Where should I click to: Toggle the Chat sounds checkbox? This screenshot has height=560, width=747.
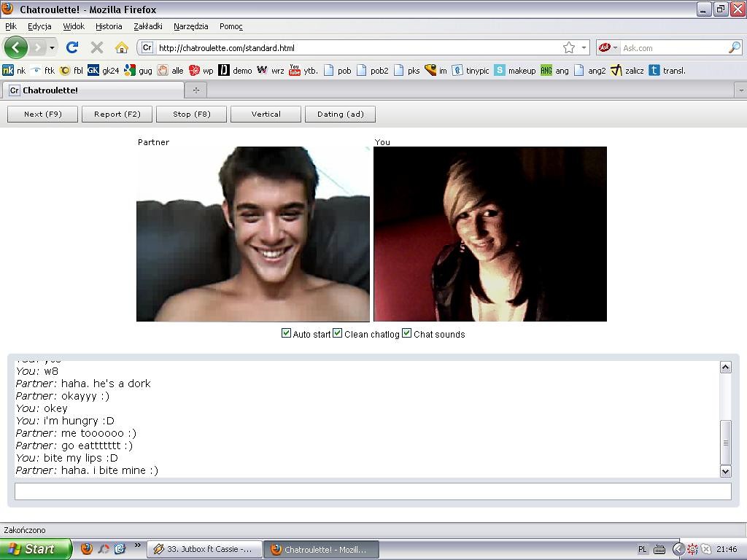coord(407,333)
